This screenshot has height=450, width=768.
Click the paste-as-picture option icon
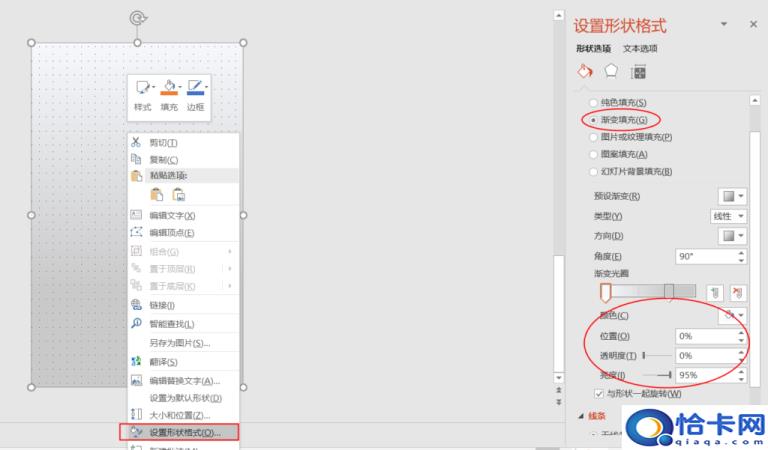coord(179,194)
